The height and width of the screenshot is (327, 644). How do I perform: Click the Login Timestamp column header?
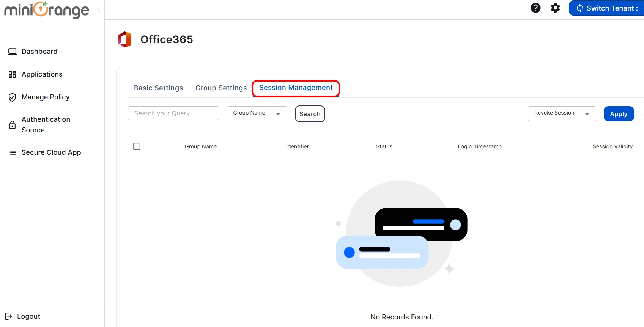pos(480,146)
